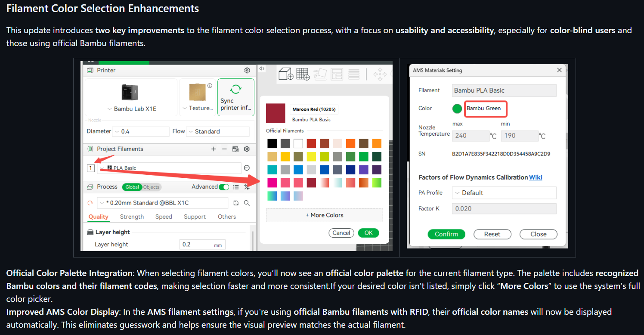The image size is (644, 335).
Task: Open the Textured plate type dropdown
Action: click(198, 108)
